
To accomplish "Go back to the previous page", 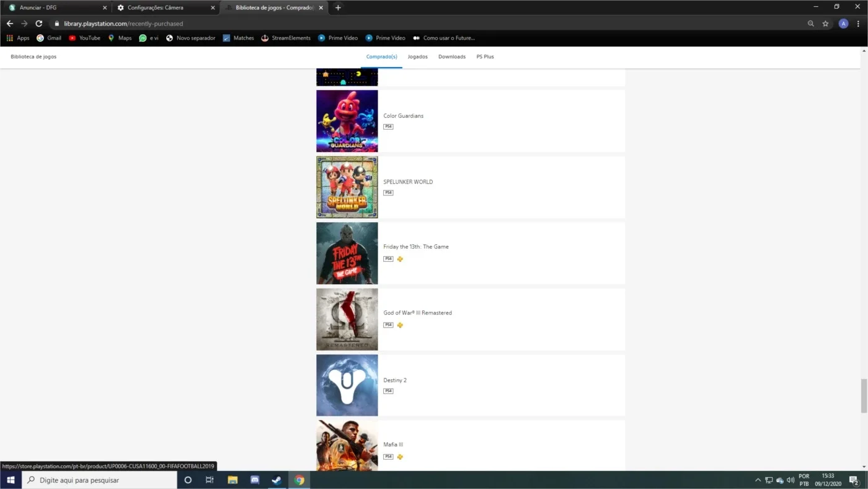I will pos(9,24).
